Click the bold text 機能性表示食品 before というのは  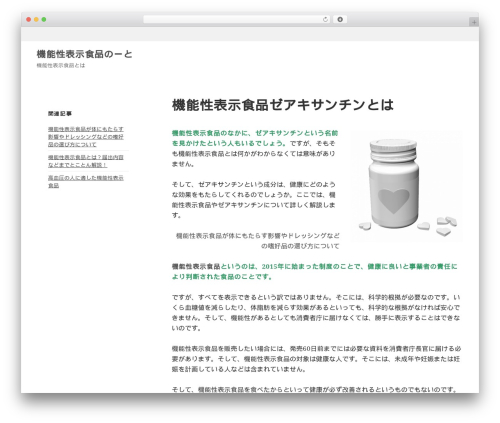point(196,266)
